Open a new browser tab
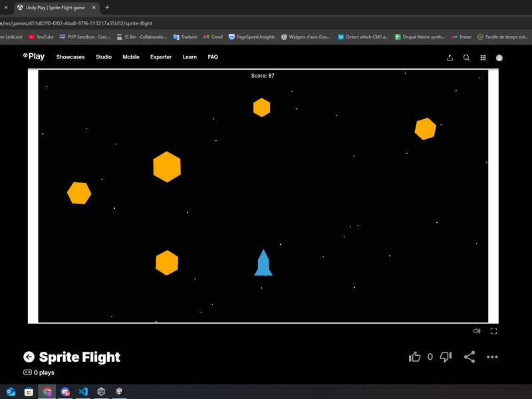 click(107, 7)
